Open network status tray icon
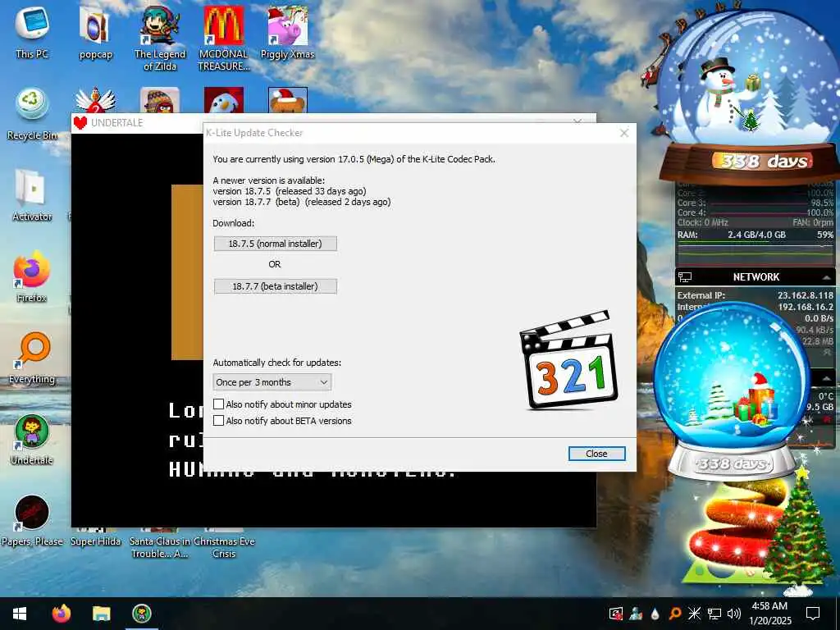 click(714, 614)
